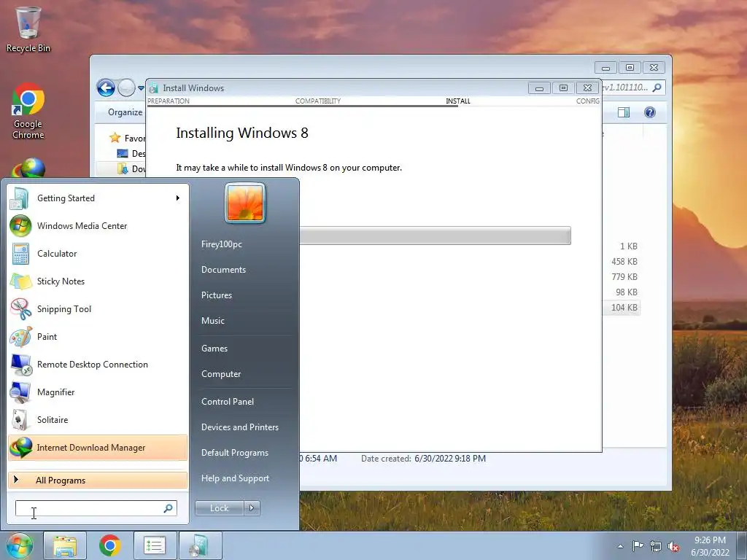Click the Start menu search box

point(96,508)
